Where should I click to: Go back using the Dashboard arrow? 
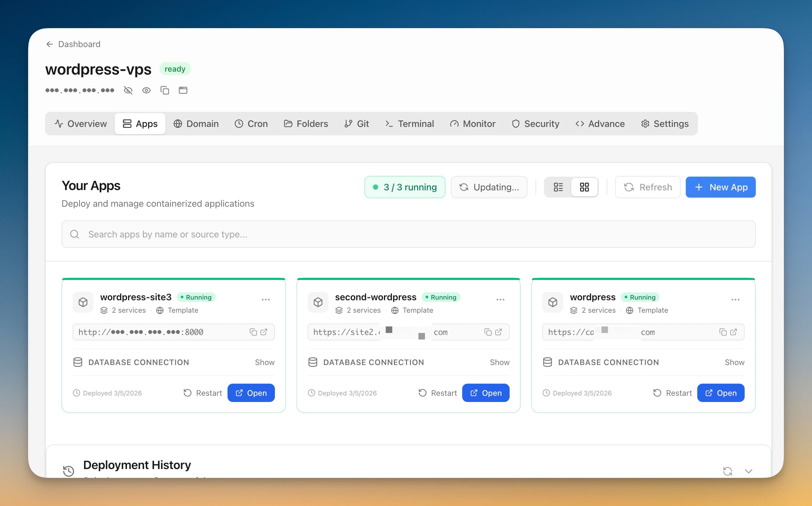49,44
